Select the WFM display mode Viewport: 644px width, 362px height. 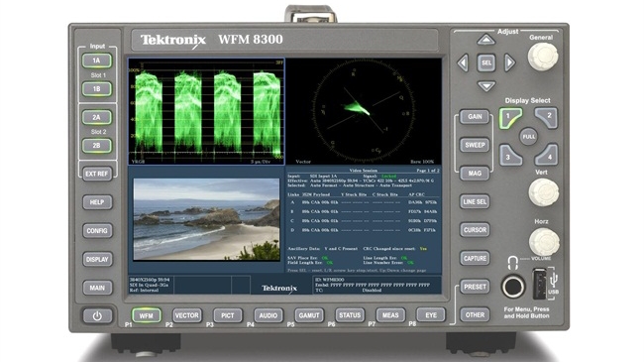pyautogui.click(x=147, y=315)
